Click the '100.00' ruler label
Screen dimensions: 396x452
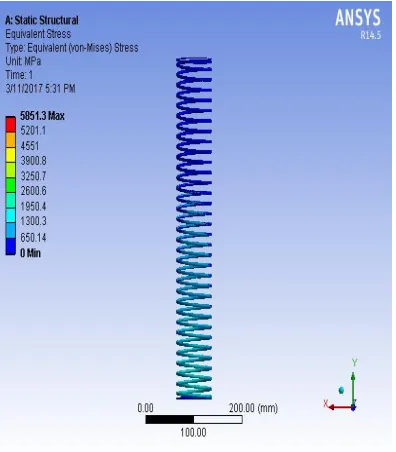pos(193,433)
